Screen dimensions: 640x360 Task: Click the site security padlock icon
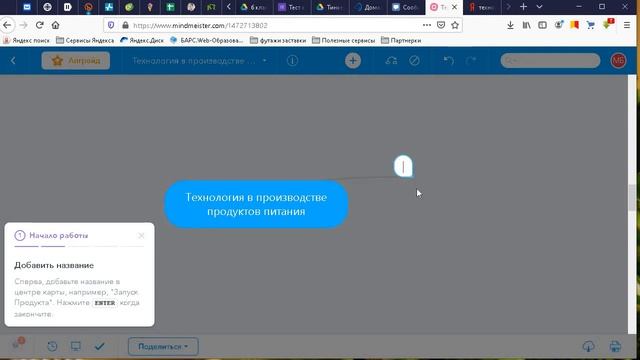125,25
